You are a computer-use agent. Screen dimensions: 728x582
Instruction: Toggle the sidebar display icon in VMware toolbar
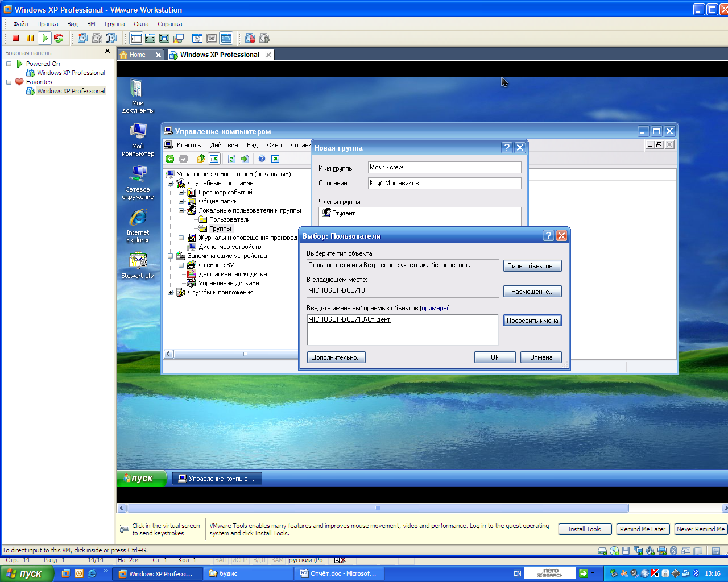point(136,38)
